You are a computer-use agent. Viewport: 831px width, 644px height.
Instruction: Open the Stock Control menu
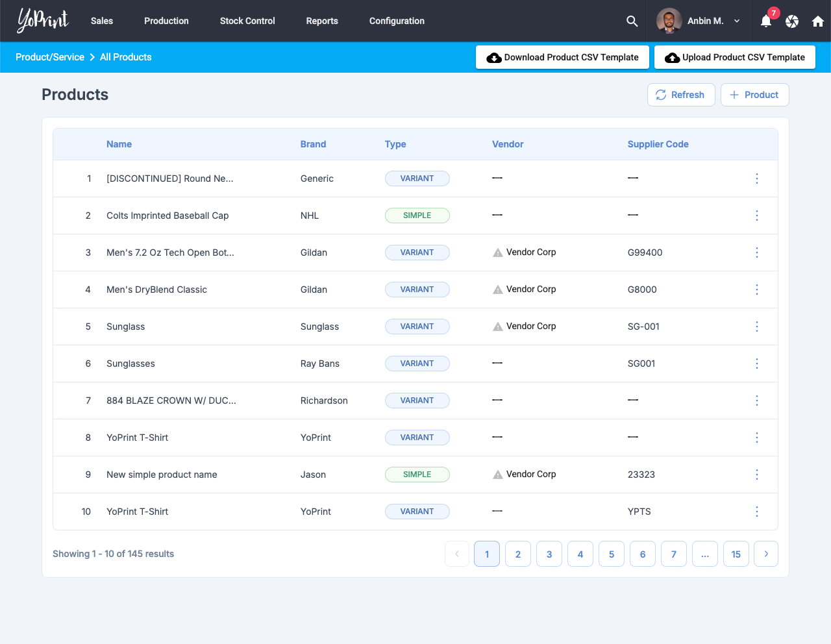click(247, 21)
